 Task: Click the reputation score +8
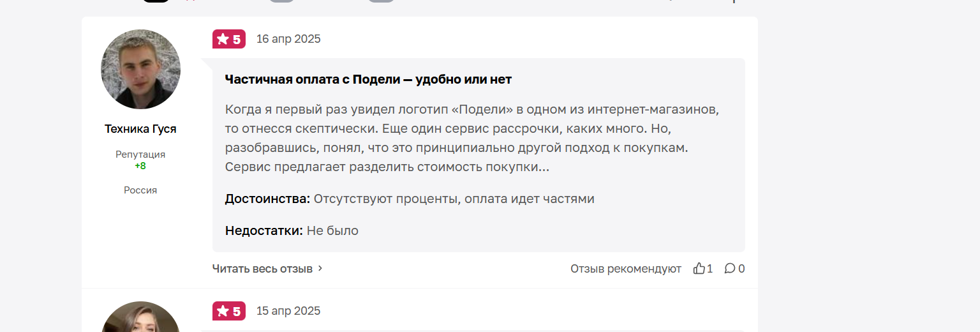pyautogui.click(x=140, y=166)
